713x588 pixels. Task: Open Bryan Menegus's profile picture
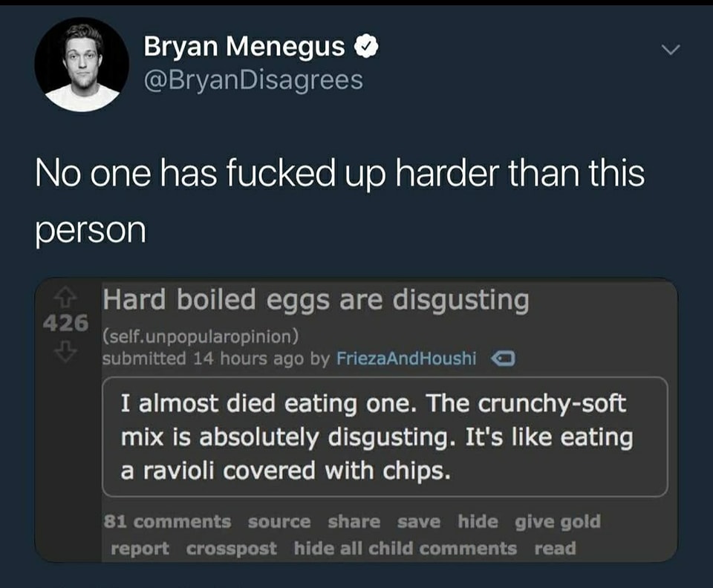[x=82, y=65]
